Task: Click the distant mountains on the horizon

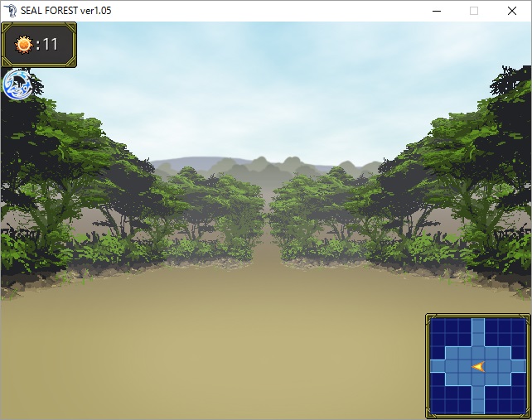Action: [x=265, y=164]
